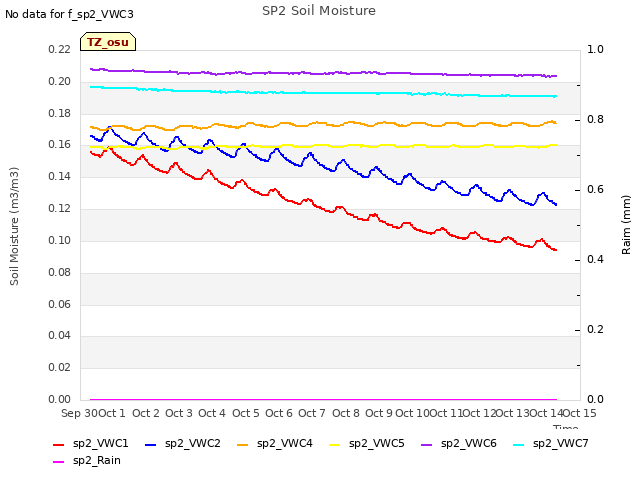Image resolution: width=640 pixels, height=480 pixels.
Task: Toggle sp2_VWC5 legend entry
Action: (367, 444)
